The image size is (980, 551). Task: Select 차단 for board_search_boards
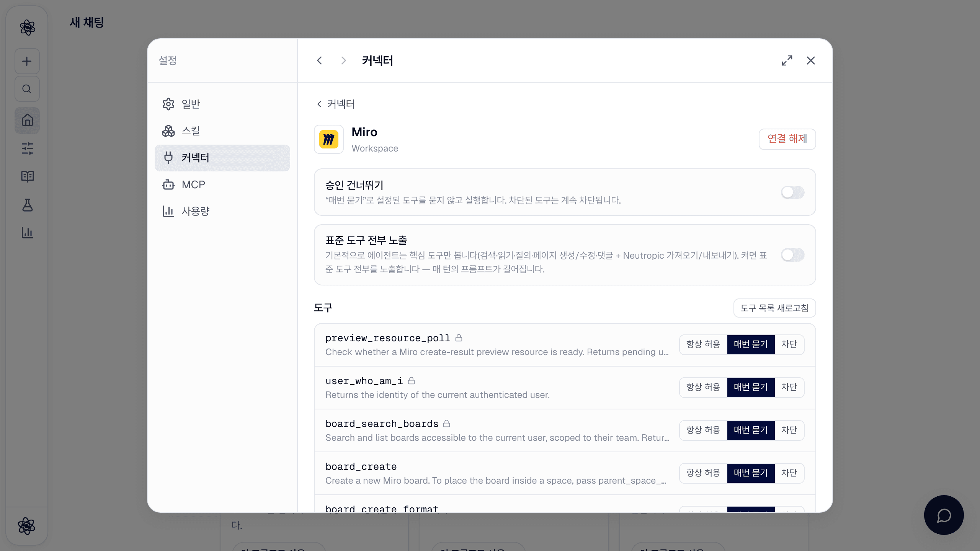coord(789,430)
